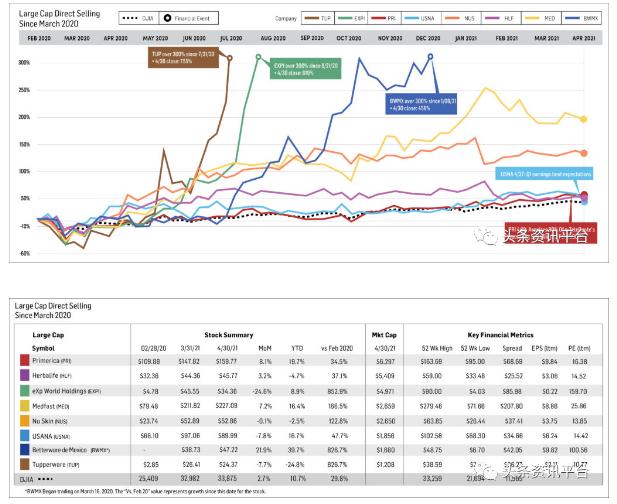Click the Primerica (PRI) row name
Viewport: 617px width, 504px height.
pos(52,361)
